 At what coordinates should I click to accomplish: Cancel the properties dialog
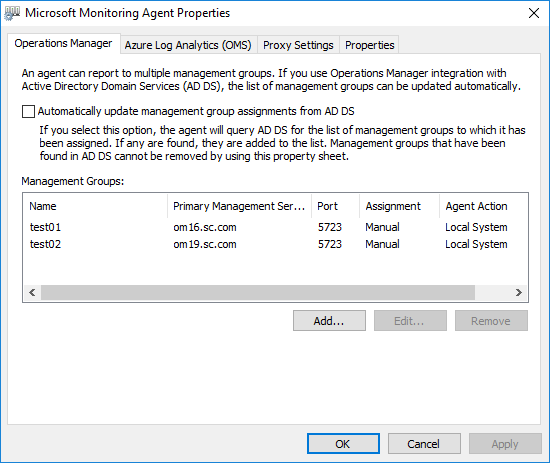click(424, 444)
